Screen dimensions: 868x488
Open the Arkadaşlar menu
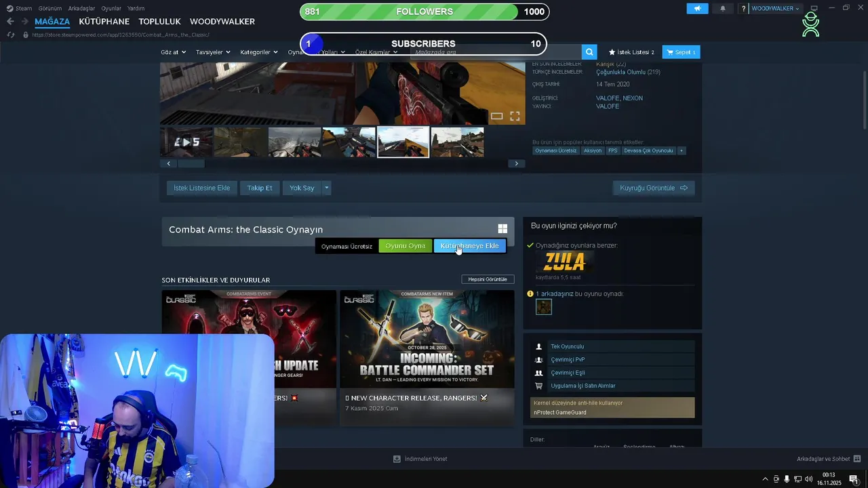coord(81,8)
